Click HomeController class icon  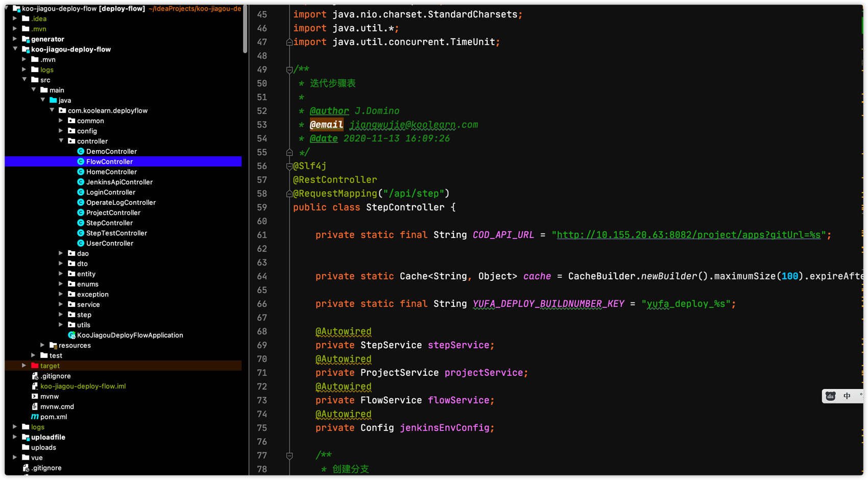click(81, 172)
